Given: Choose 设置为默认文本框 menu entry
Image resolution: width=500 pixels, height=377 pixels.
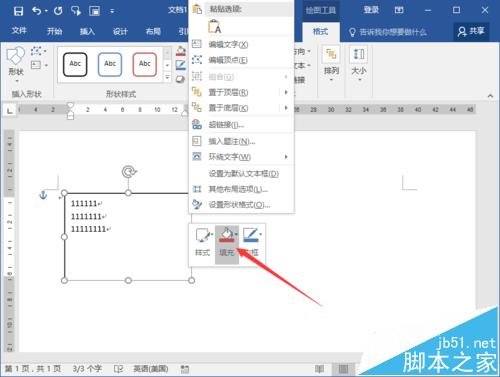Looking at the screenshot, I should 241,174.
